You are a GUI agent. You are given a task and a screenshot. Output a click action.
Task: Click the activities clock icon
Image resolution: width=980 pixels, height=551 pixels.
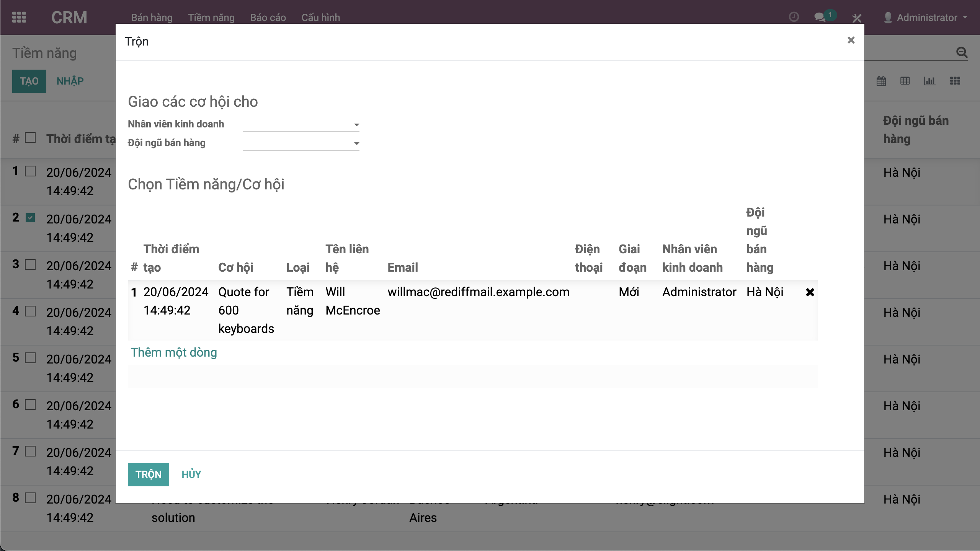point(794,17)
